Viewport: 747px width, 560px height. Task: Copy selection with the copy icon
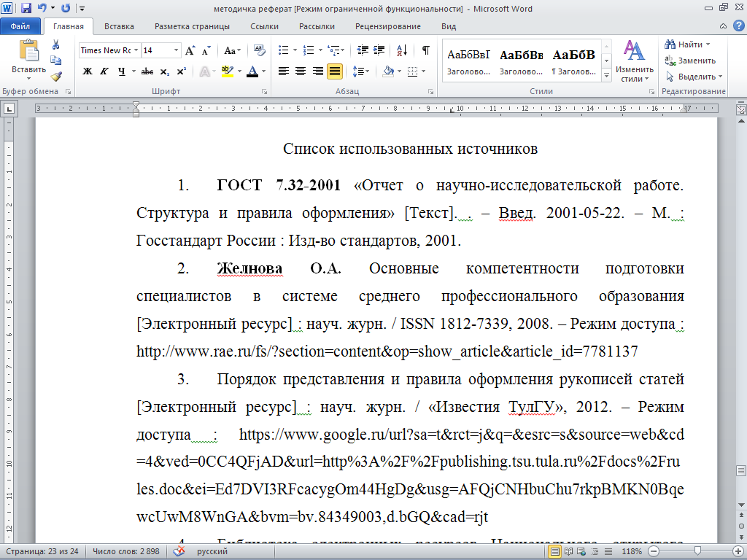(56, 60)
